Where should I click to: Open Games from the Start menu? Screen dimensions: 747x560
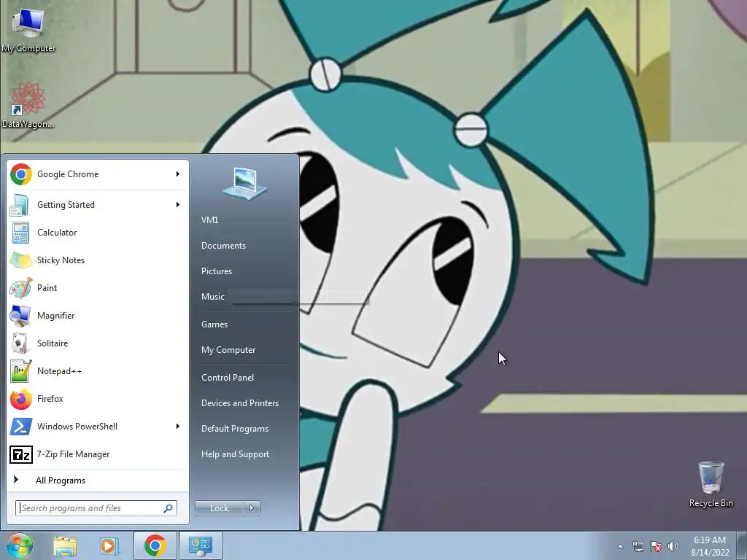pyautogui.click(x=214, y=324)
